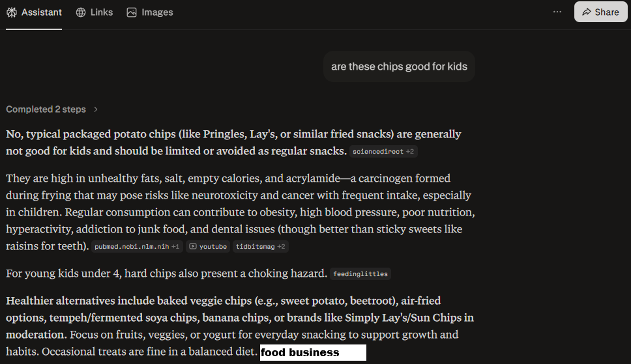Switch to the Images tab

(157, 12)
